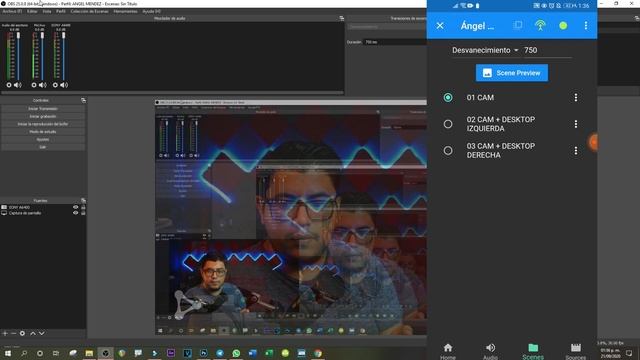This screenshot has width=640, height=360.
Task: Switch to the Home tab
Action: [448, 351]
